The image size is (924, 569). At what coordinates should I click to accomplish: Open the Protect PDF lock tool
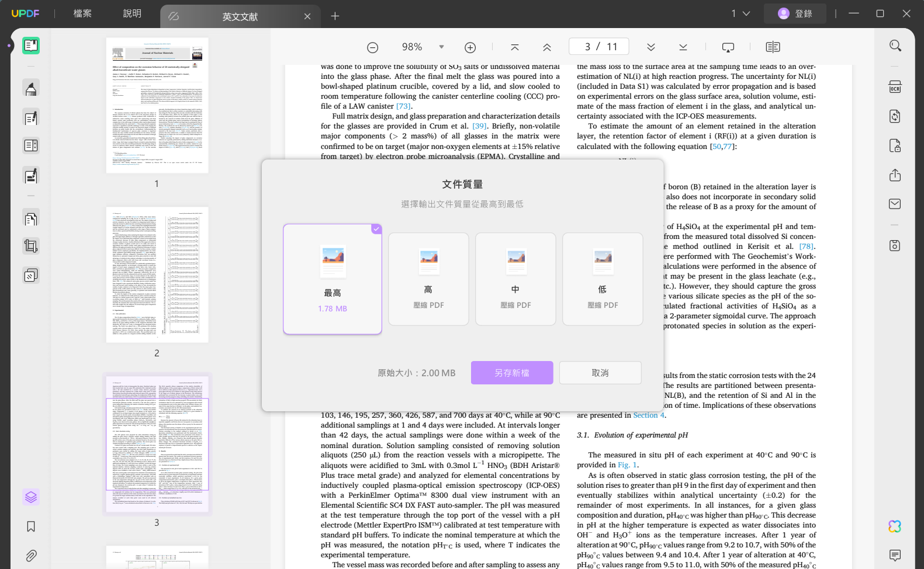click(895, 145)
